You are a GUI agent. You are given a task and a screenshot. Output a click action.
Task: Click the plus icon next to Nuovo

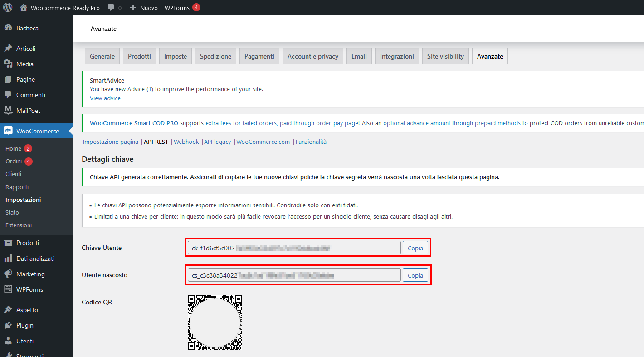tap(133, 8)
